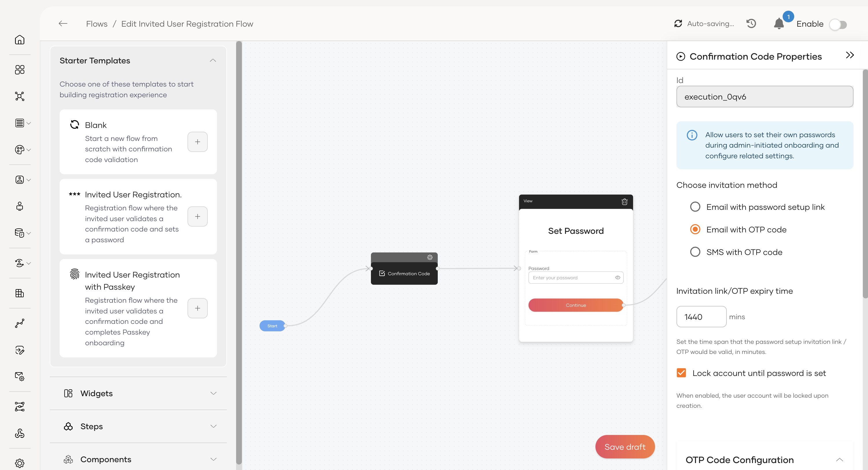Viewport: 868px width, 470px height.
Task: Click the Flows breadcrumb link
Action: [x=97, y=24]
